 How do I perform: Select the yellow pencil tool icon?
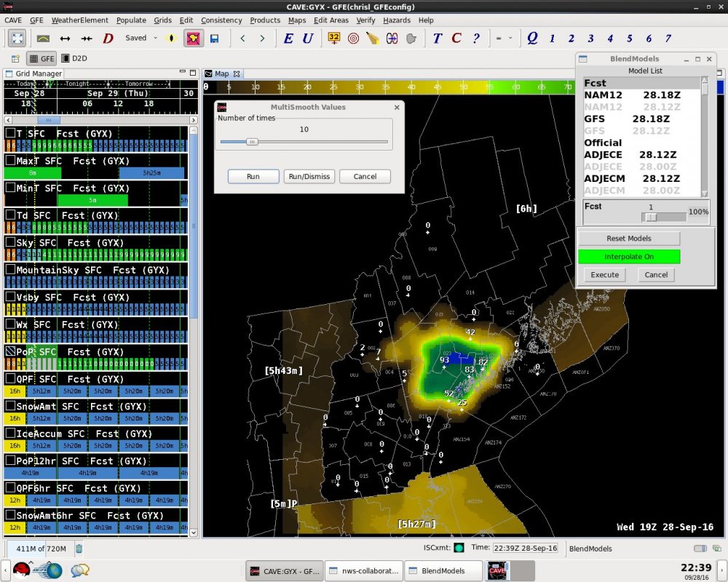pos(372,39)
